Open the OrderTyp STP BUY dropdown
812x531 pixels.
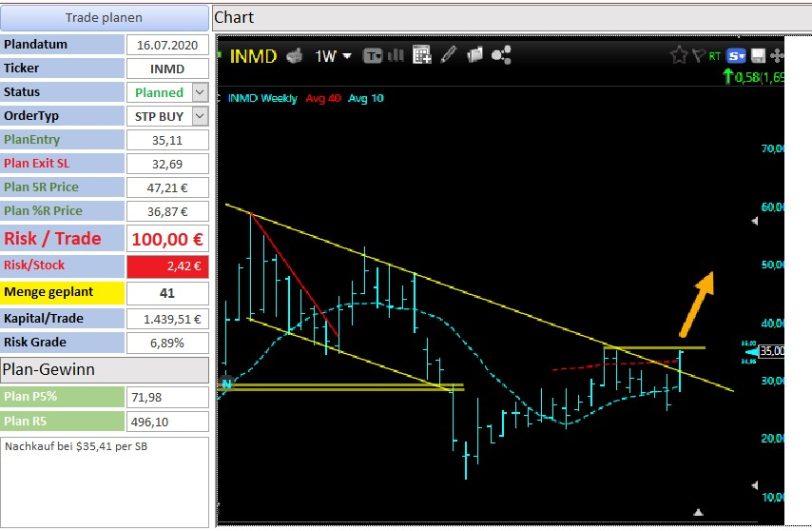click(200, 116)
